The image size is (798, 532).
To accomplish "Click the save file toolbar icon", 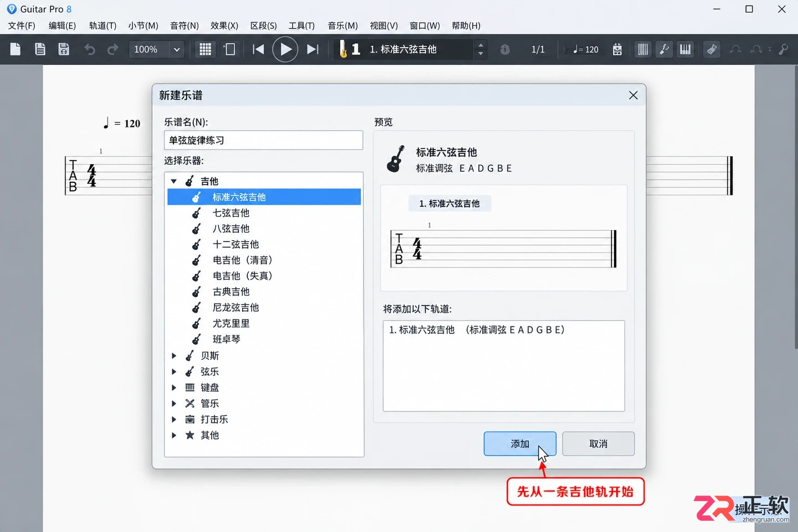I will [x=64, y=49].
